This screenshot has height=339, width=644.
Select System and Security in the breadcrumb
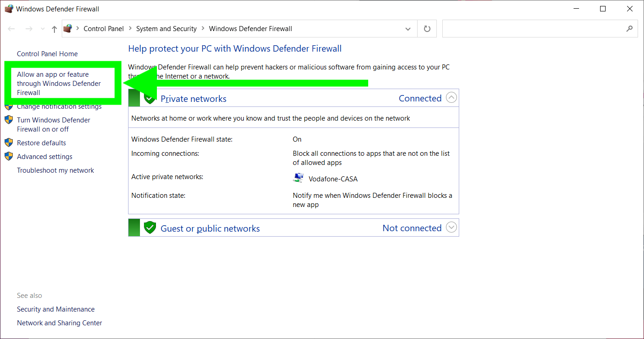pyautogui.click(x=166, y=28)
